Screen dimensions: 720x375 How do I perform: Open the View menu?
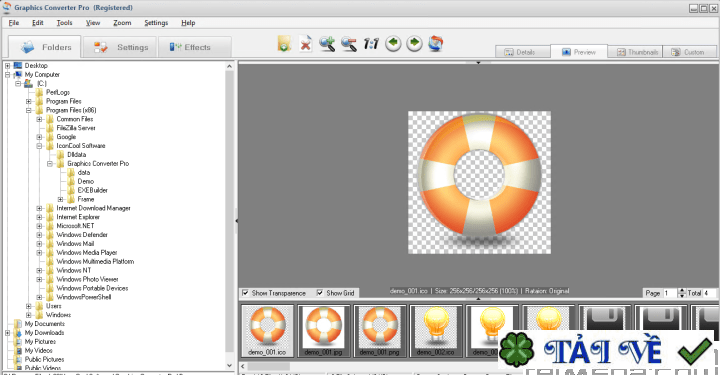[x=93, y=22]
